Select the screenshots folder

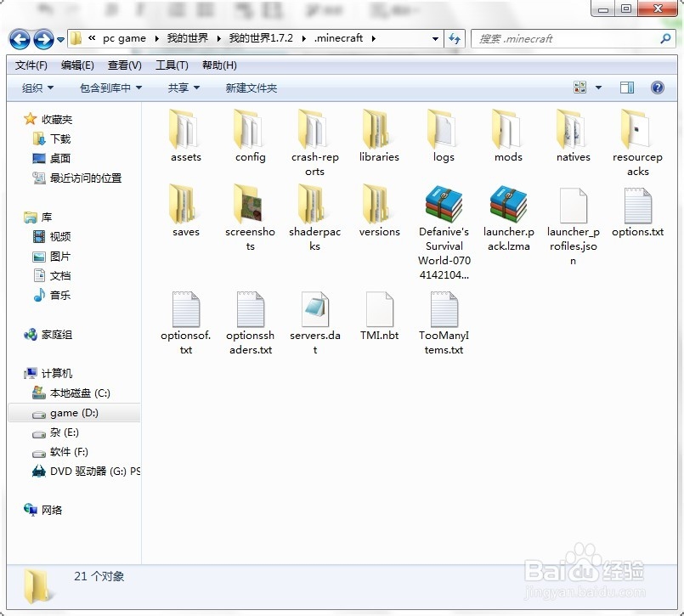pos(251,218)
